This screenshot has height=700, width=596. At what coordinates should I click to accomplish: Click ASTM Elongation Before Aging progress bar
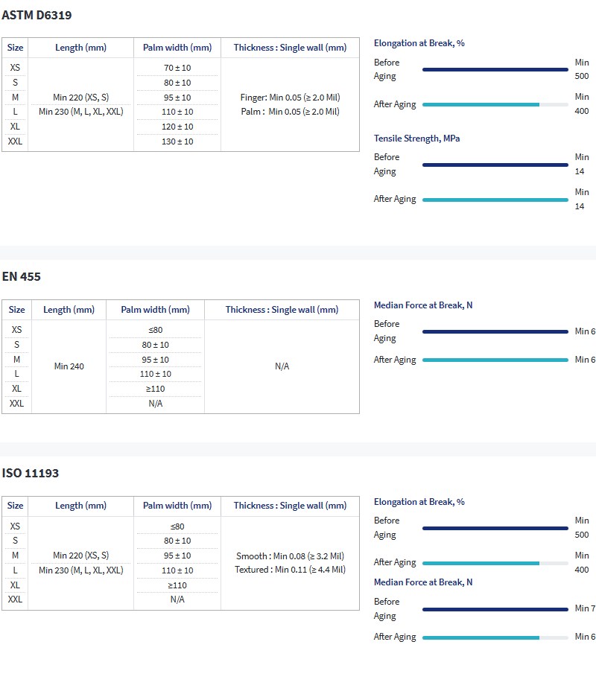[495, 69]
